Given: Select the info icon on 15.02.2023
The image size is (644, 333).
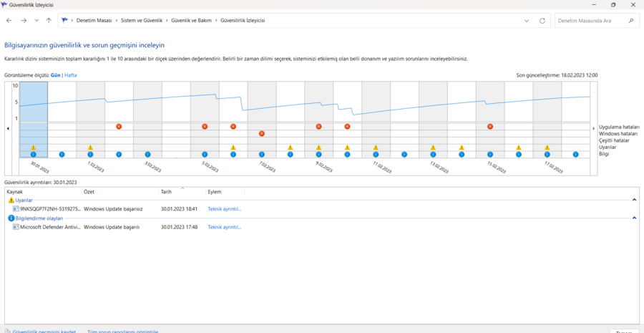Looking at the screenshot, I should (x=490, y=154).
